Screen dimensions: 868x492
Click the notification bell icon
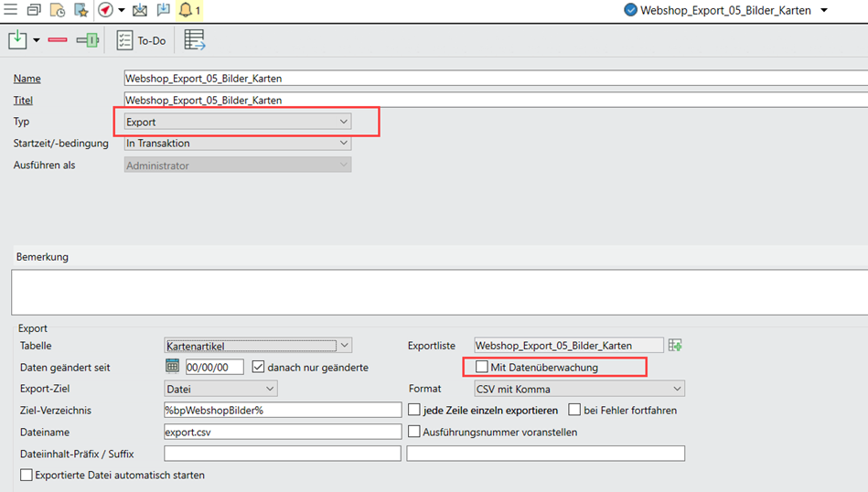coord(188,10)
